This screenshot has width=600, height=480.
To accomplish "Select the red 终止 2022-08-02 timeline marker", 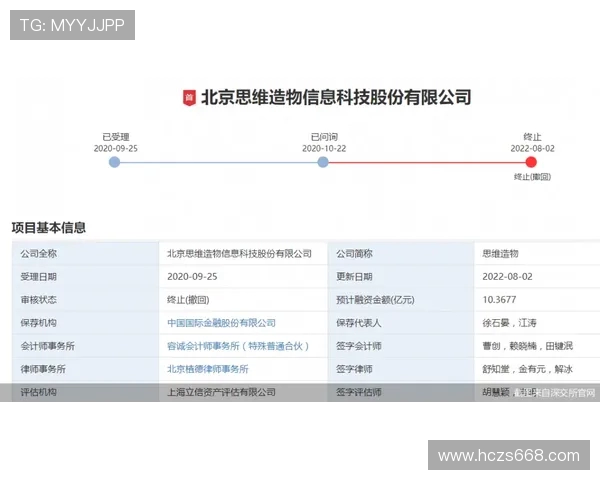I will 531,162.
